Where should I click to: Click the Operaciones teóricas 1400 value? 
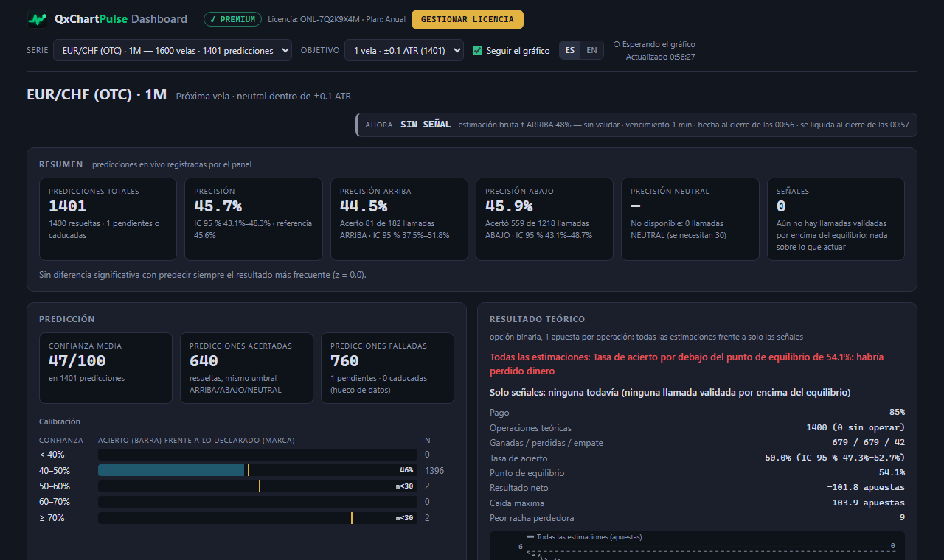[x=855, y=427]
